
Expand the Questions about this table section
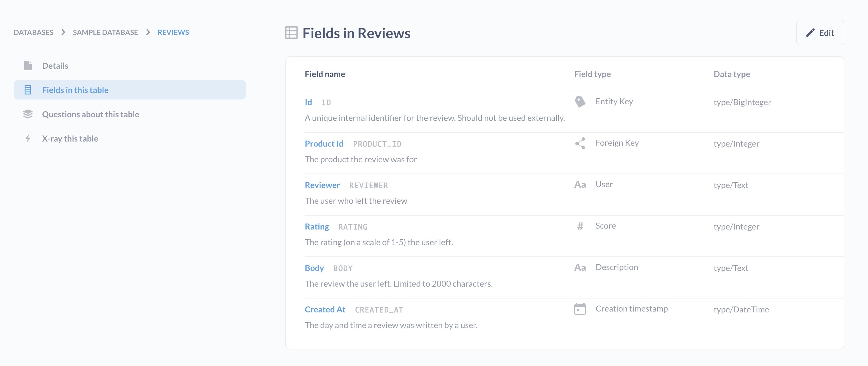(x=91, y=114)
